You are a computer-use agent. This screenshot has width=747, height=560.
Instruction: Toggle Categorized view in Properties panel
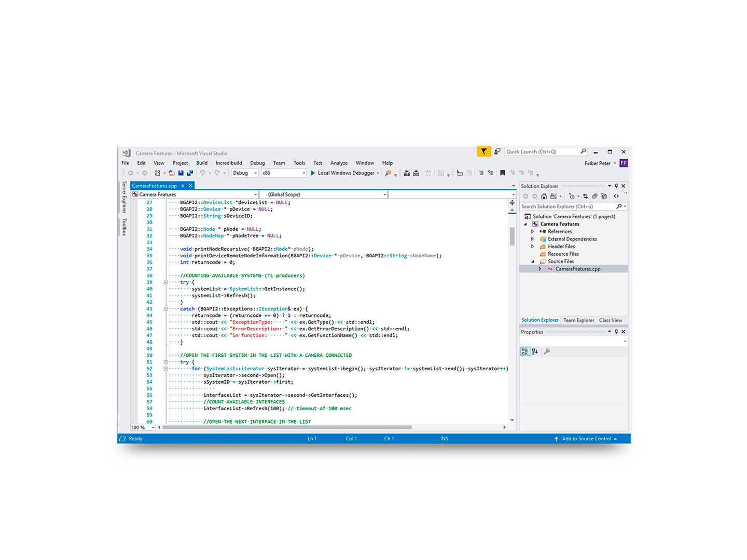click(525, 352)
